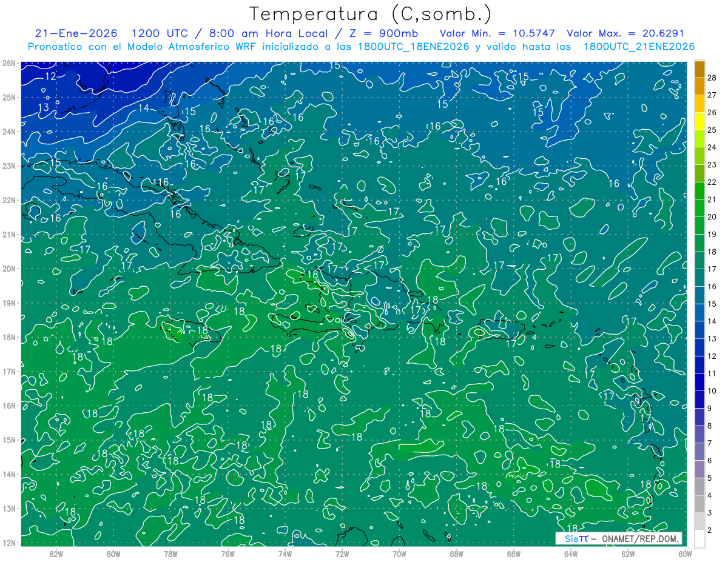Click the "82W" longitude axis label
The height and width of the screenshot is (562, 728).
pos(56,554)
